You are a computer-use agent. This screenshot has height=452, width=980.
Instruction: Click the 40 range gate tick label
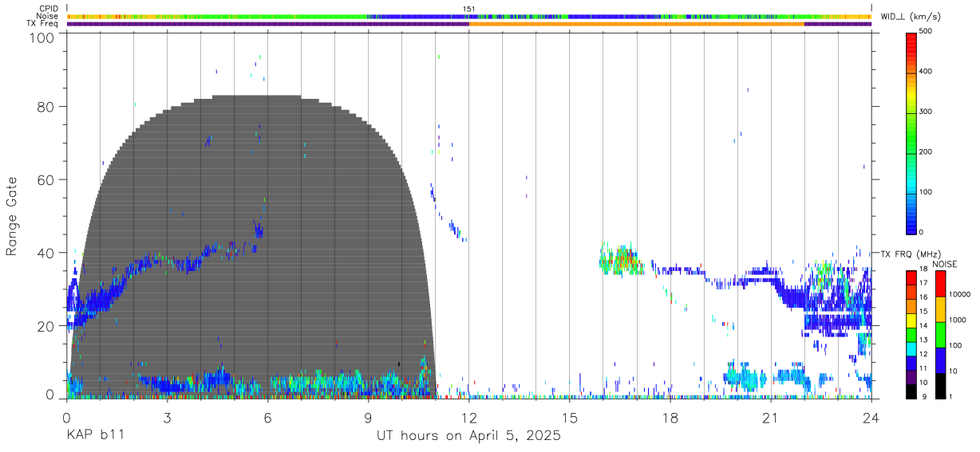pyautogui.click(x=47, y=253)
